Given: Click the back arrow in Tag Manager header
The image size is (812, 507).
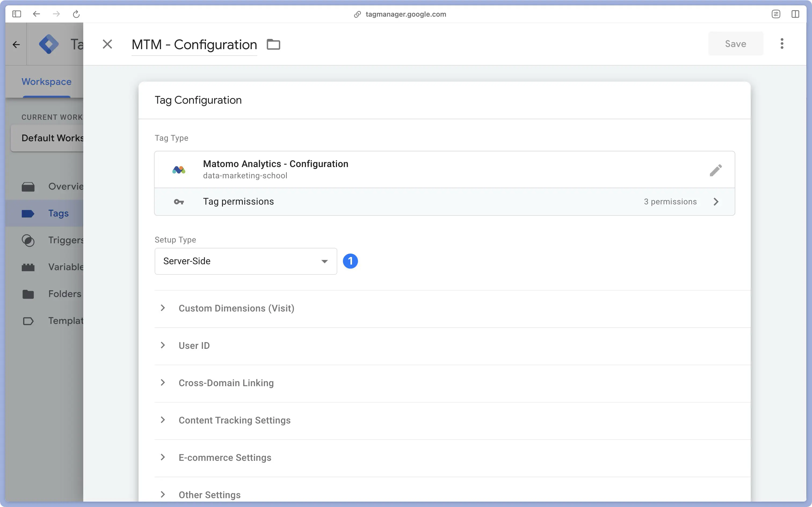Looking at the screenshot, I should pos(16,45).
